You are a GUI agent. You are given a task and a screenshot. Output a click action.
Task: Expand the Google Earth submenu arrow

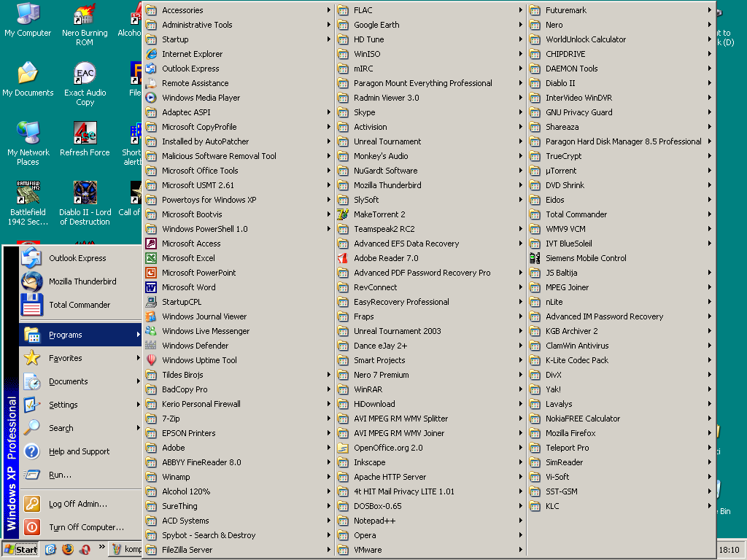[x=521, y=25]
